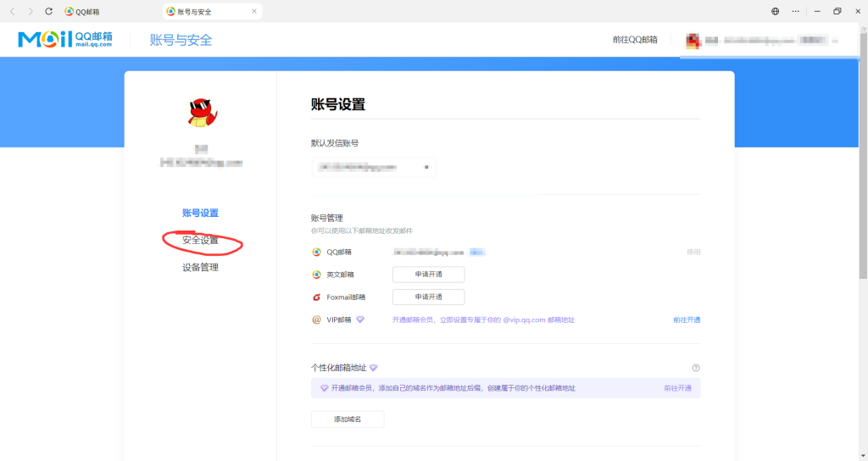The height and width of the screenshot is (461, 868).
Task: Click the VIP邮箱 @ icon
Action: click(317, 319)
